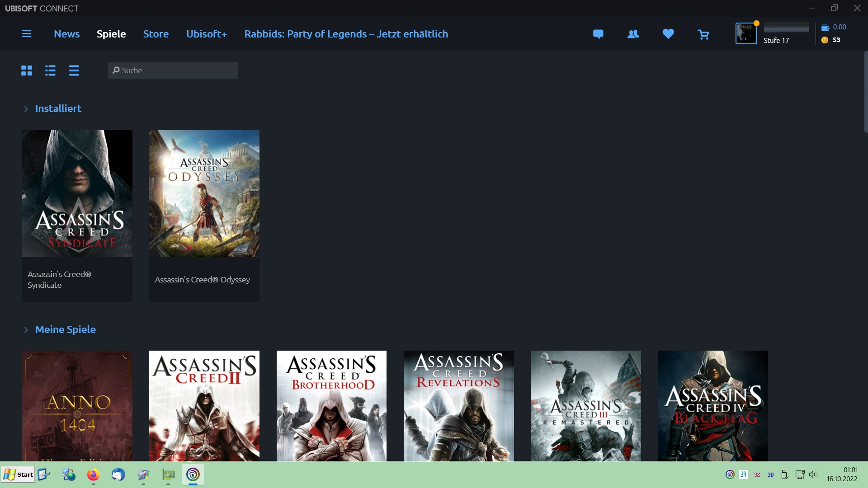Open Assassin's Creed Odyssey cover art
Image resolution: width=868 pixels, height=488 pixels.
(204, 193)
